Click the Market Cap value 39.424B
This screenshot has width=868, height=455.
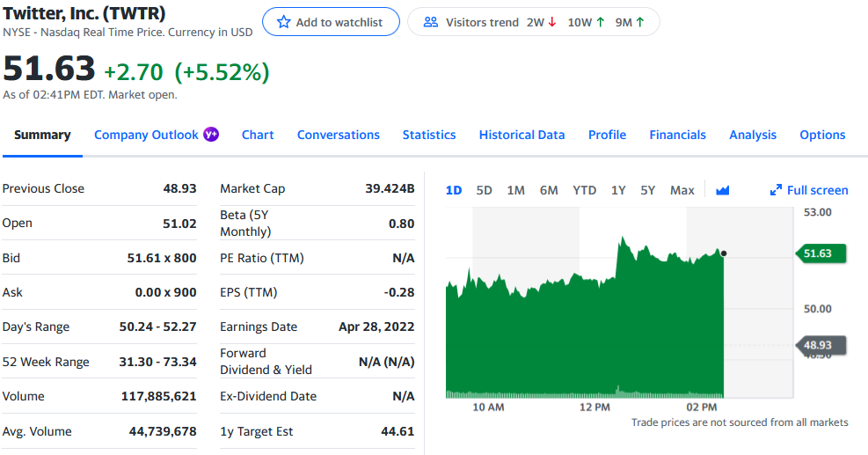[390, 188]
